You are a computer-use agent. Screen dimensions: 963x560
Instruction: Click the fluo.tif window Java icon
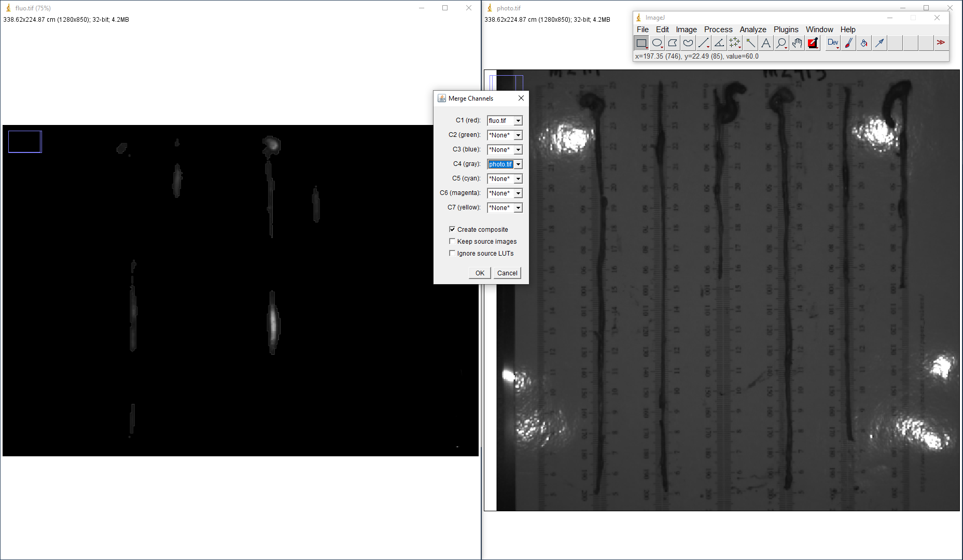click(8, 8)
